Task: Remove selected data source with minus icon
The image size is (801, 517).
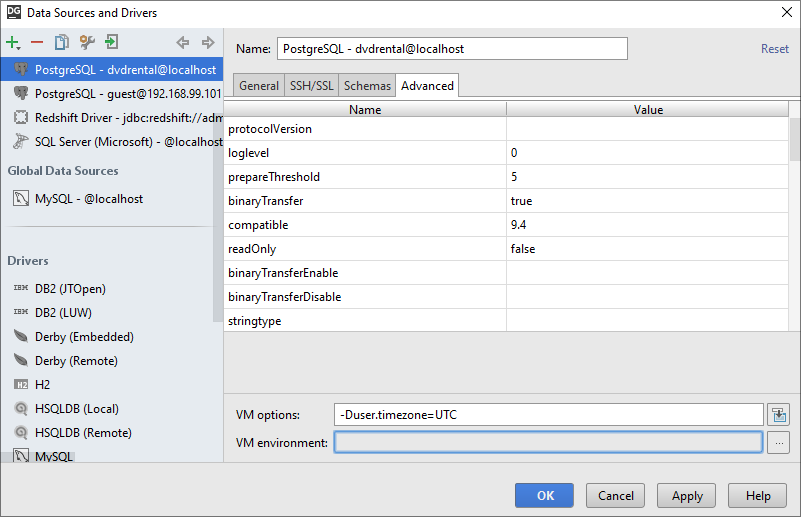Action: coord(37,42)
